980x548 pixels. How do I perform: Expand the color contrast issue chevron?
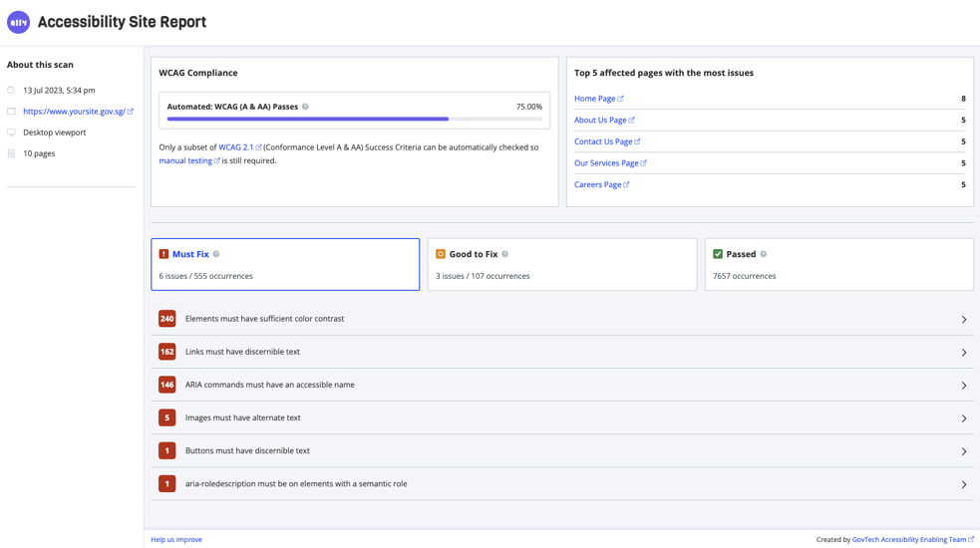[x=964, y=319]
